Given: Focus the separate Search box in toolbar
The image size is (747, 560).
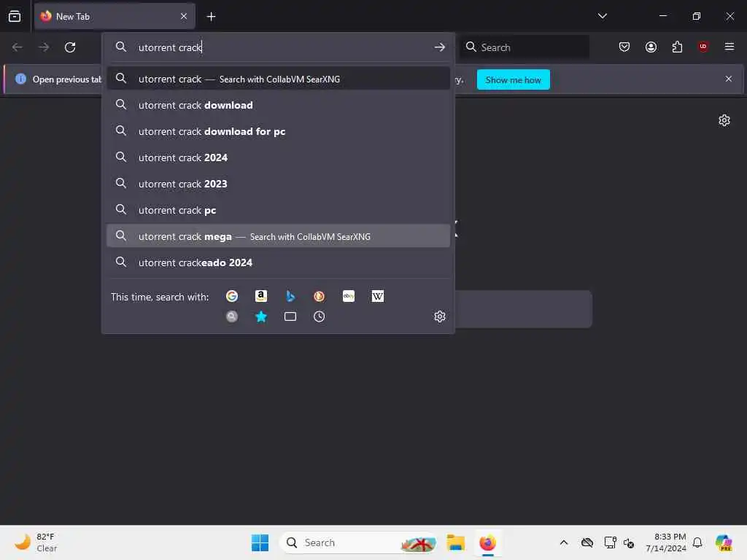Looking at the screenshot, I should click(524, 47).
